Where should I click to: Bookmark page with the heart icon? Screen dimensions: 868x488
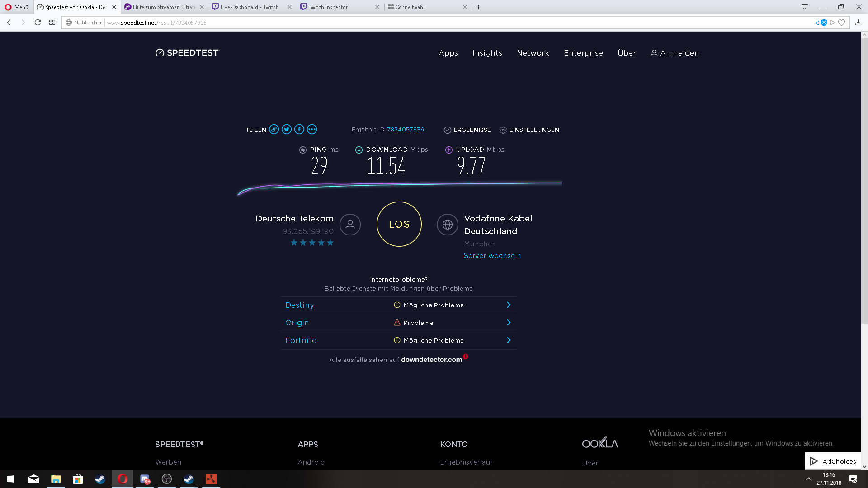842,23
